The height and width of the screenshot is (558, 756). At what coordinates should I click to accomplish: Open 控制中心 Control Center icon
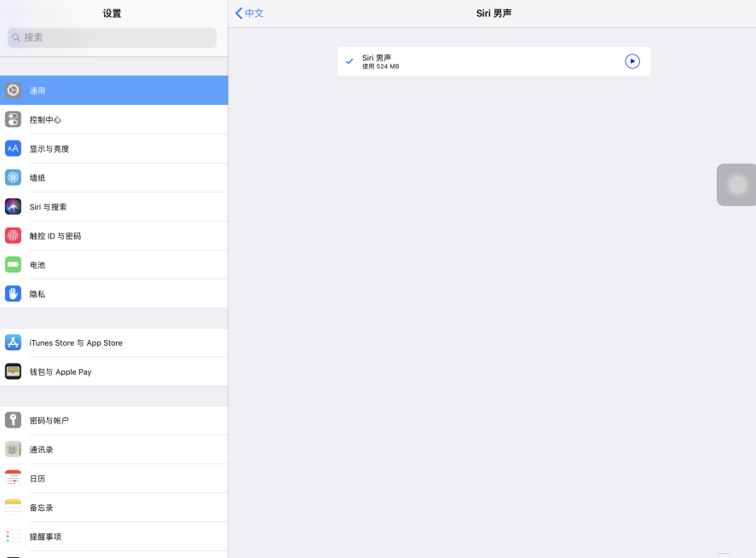(x=13, y=119)
